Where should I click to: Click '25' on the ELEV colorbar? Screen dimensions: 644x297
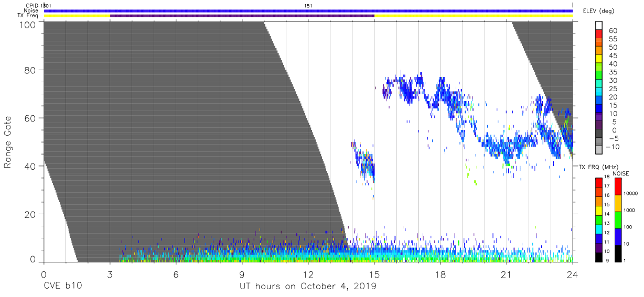tap(613, 89)
